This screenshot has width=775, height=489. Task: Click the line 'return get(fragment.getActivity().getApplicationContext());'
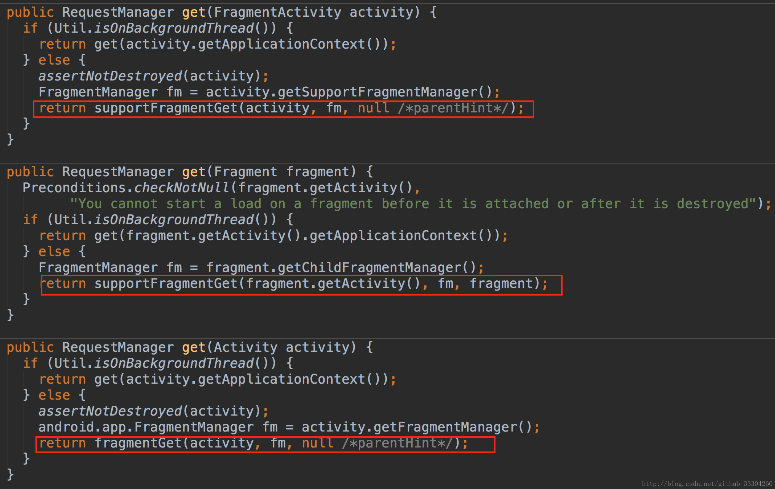pyautogui.click(x=273, y=236)
